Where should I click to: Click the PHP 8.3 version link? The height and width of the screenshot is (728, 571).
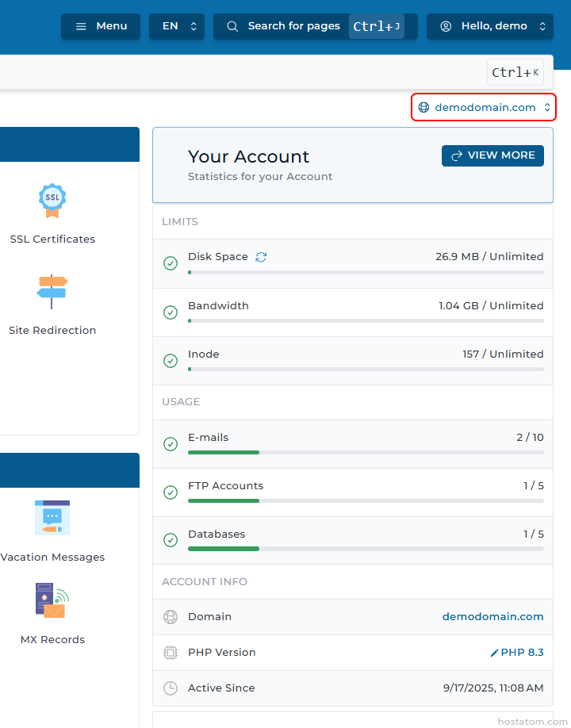(522, 653)
